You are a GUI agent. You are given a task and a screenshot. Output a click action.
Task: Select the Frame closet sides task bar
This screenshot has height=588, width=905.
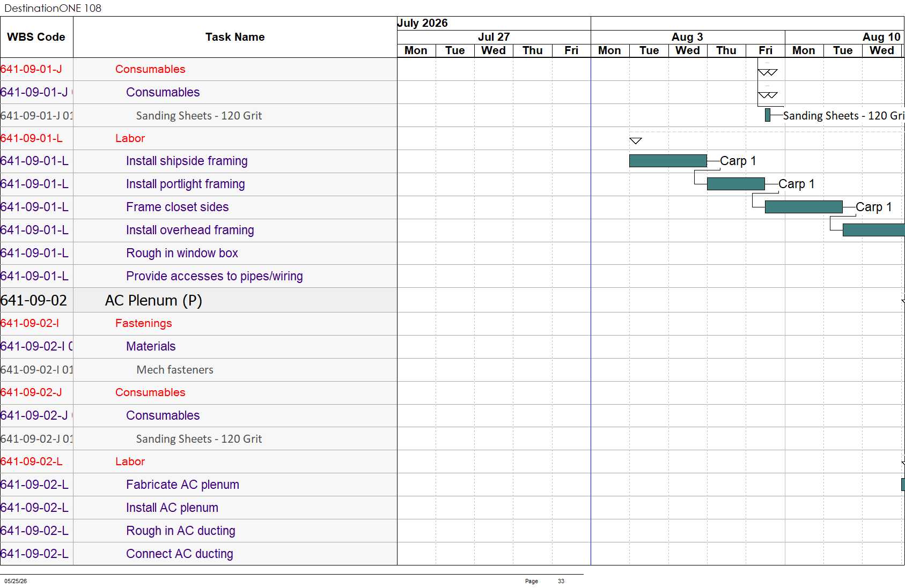click(804, 207)
